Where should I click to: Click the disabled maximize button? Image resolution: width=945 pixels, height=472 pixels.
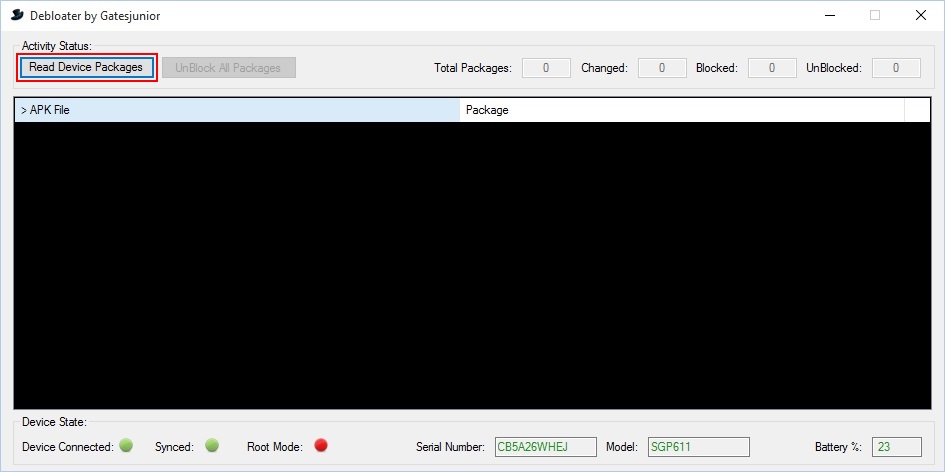874,16
